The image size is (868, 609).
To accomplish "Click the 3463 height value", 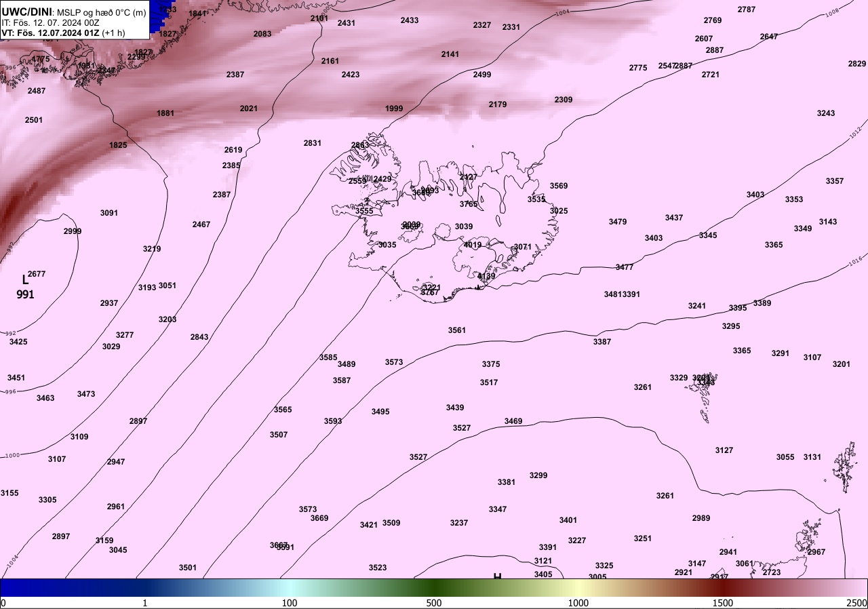I will [45, 398].
